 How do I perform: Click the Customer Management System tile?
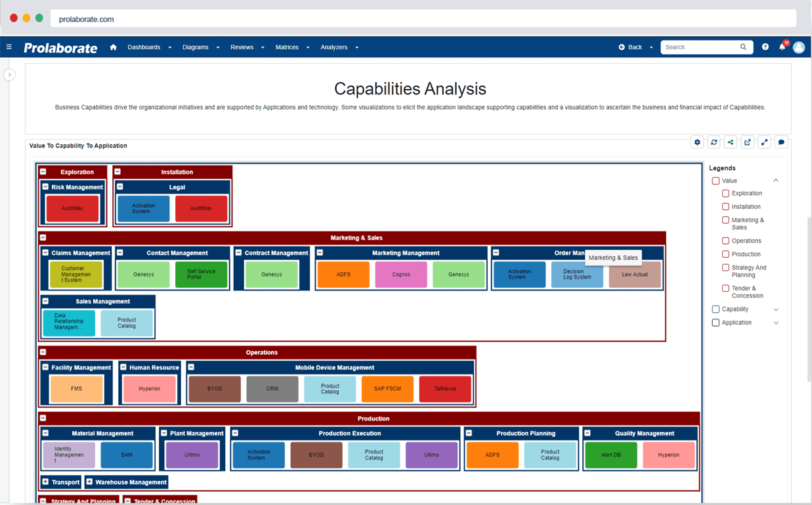[76, 275]
